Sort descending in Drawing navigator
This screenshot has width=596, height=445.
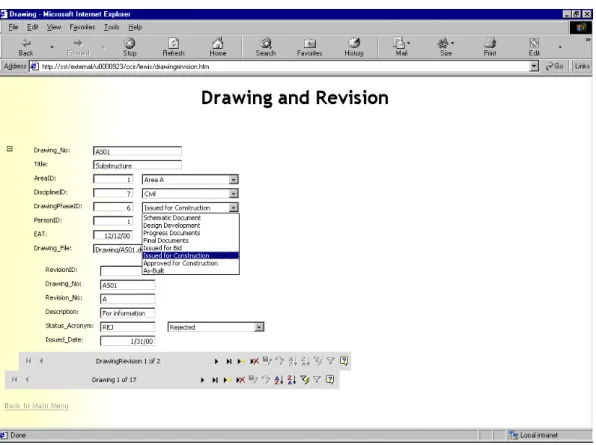pyautogui.click(x=292, y=380)
